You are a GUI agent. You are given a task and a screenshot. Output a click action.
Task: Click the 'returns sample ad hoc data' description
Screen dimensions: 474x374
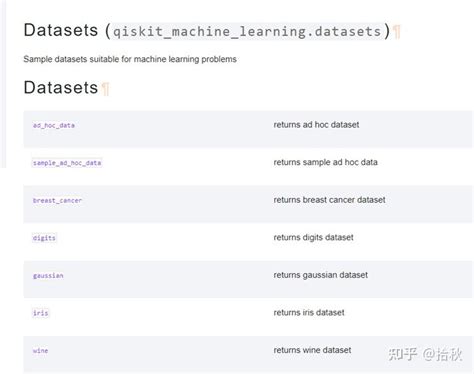pyautogui.click(x=325, y=162)
